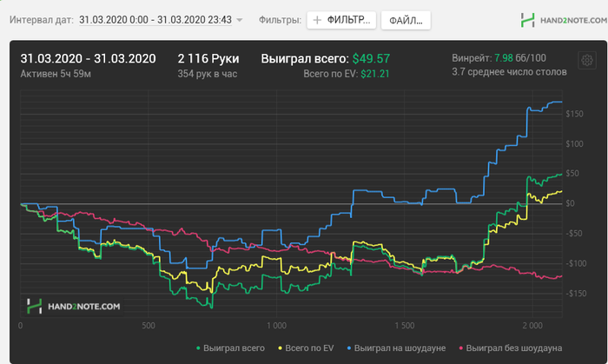The width and height of the screenshot is (608, 364).
Task: Click the yellow legend dot for Всего по EV
Action: pos(280,348)
